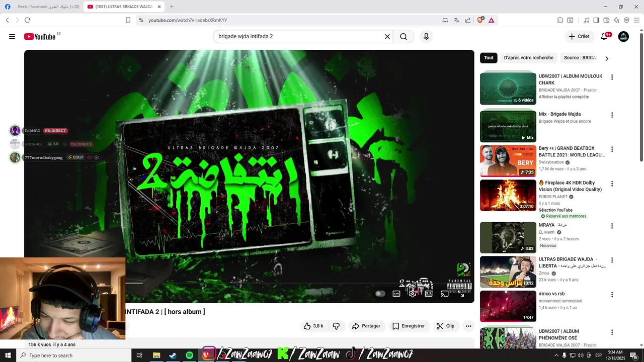Click the Créer button
Viewport: 644px width, 362px height.
tap(579, 37)
